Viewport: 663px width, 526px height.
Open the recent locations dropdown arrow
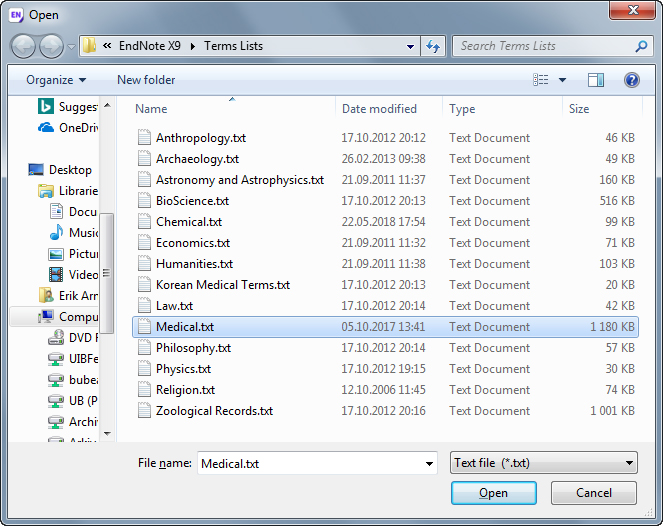[x=71, y=47]
